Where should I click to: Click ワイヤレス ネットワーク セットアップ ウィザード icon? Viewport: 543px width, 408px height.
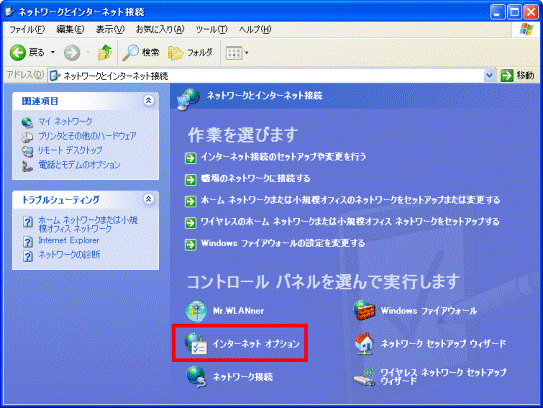364,377
